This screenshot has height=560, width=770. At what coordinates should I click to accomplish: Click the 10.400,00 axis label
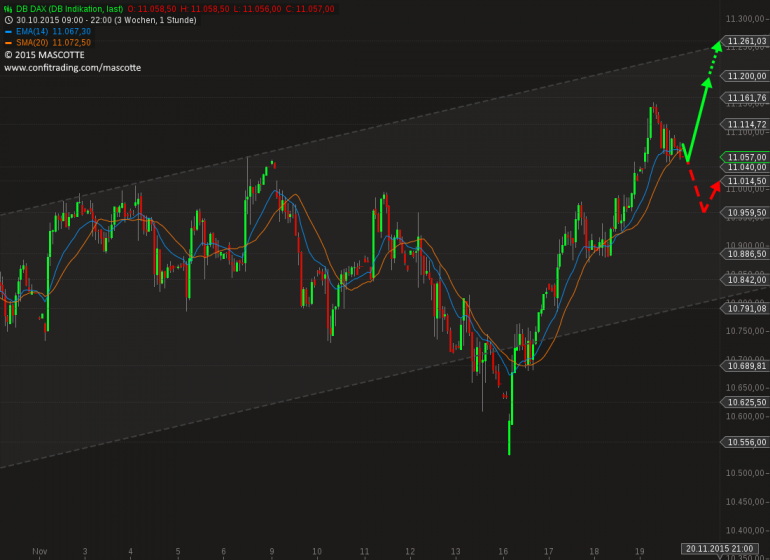point(744,530)
